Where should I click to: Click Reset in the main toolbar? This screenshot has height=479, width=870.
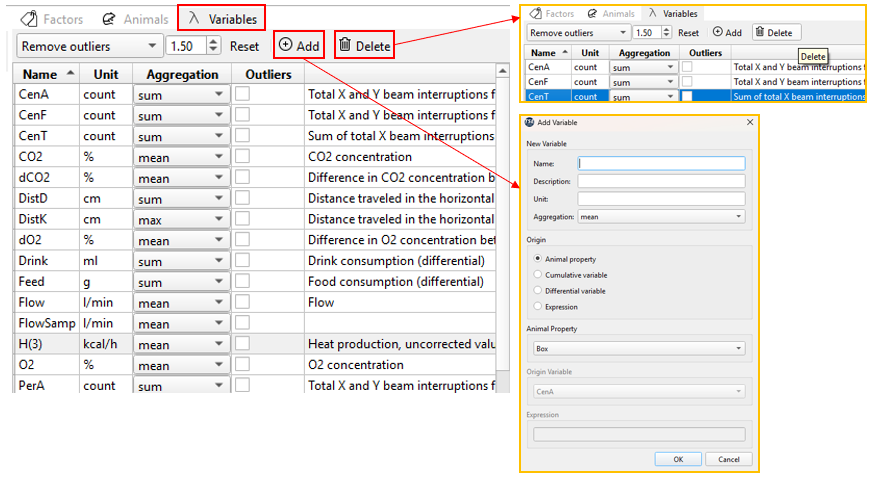pos(244,46)
